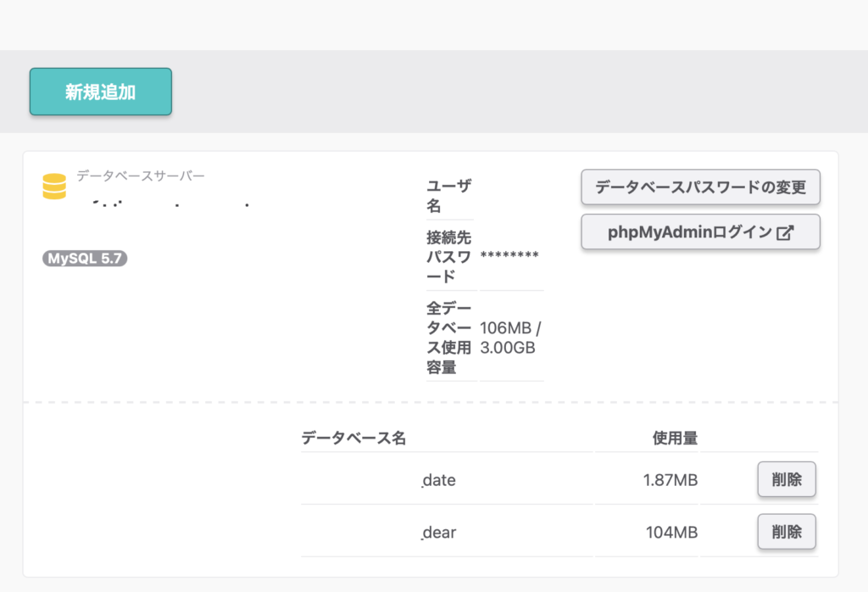Viewport: 868px width, 592px height.
Task: Select the _date database name
Action: tap(439, 480)
